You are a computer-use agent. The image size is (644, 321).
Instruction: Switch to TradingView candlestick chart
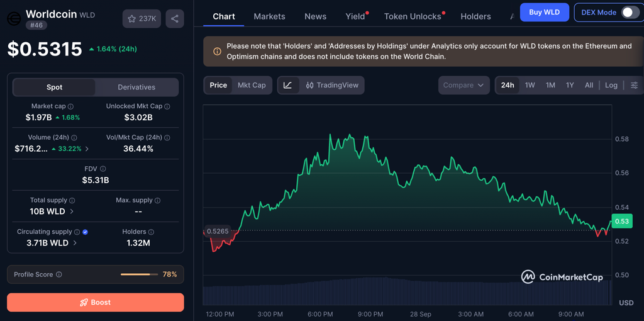point(332,85)
